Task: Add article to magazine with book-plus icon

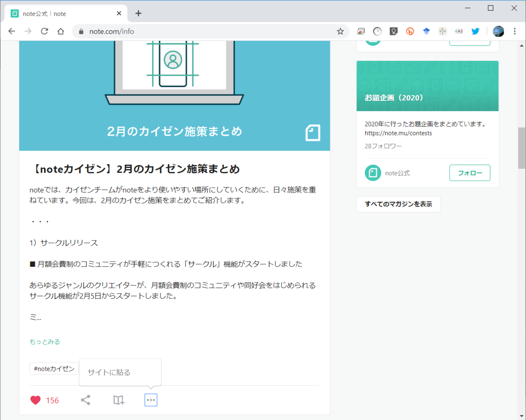Action: point(118,400)
